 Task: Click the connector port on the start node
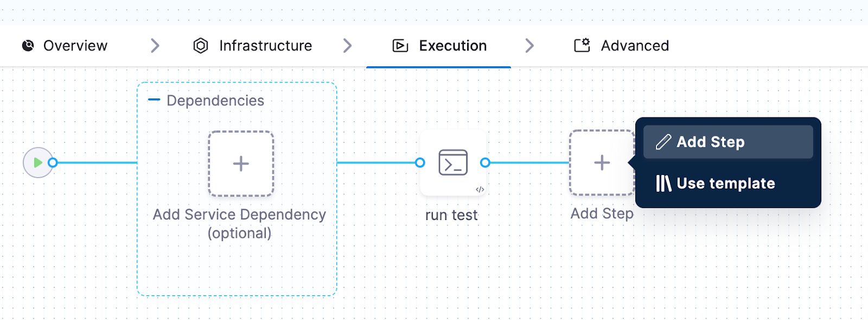(53, 162)
